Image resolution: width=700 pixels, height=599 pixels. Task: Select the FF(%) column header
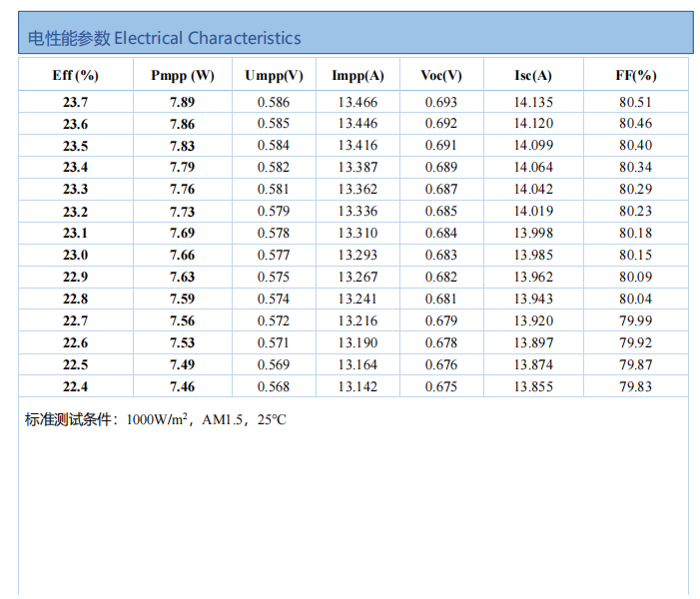coord(635,76)
